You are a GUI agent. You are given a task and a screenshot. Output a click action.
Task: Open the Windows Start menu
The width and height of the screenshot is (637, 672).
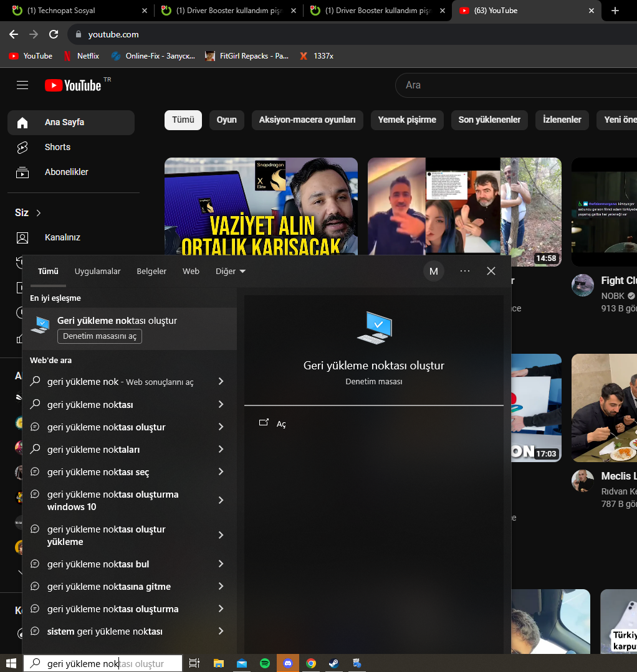[x=11, y=663]
